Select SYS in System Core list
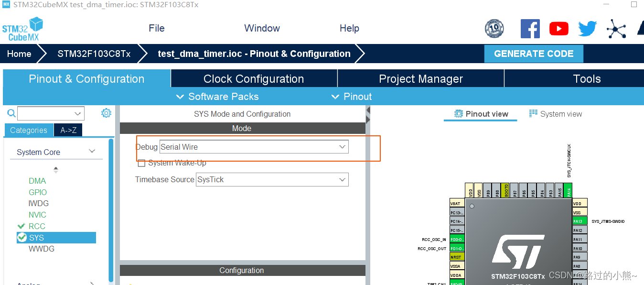 tap(56, 238)
